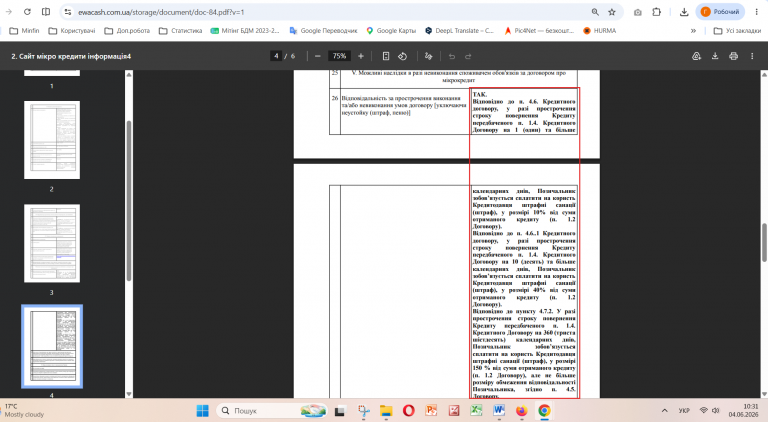Image resolution: width=768 pixels, height=422 pixels.
Task: Show hidden system tray icons chevron
Action: pyautogui.click(x=665, y=410)
